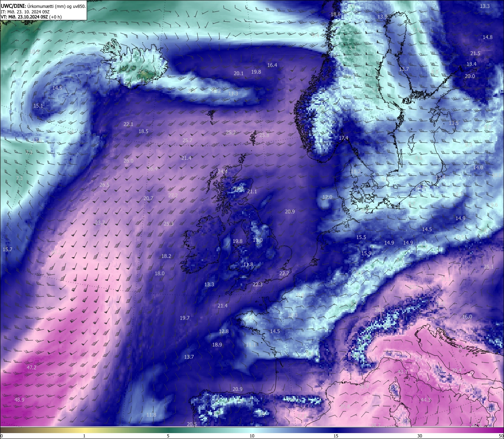Click the 21.5 value label
The height and width of the screenshot is (439, 504).
click(x=475, y=53)
